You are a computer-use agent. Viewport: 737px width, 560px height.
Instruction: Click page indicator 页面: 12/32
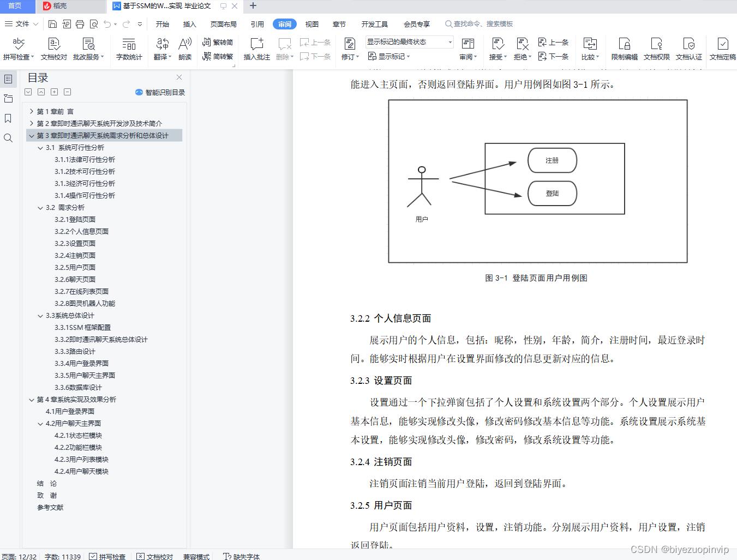point(19,556)
